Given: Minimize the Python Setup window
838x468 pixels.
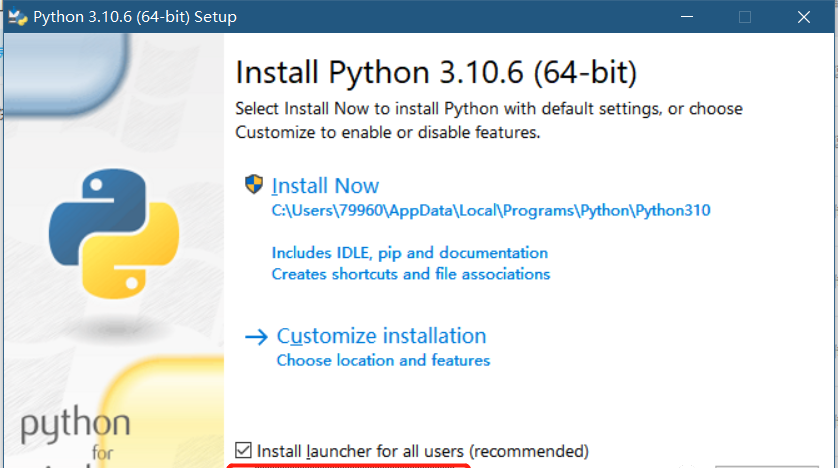Looking at the screenshot, I should point(685,17).
